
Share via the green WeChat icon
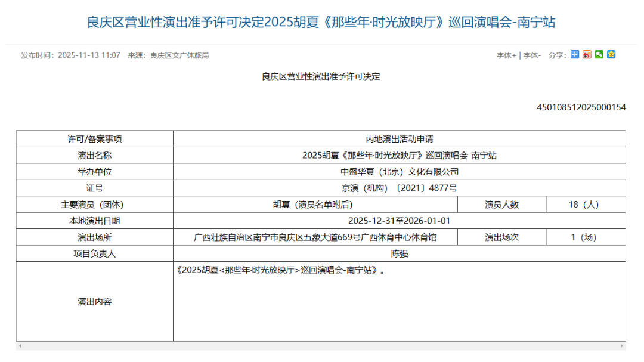(x=599, y=55)
